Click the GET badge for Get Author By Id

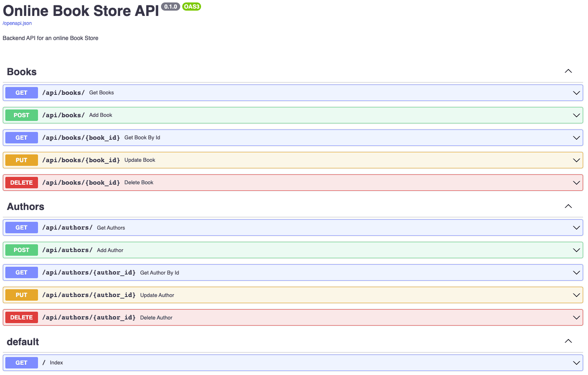[22, 272]
